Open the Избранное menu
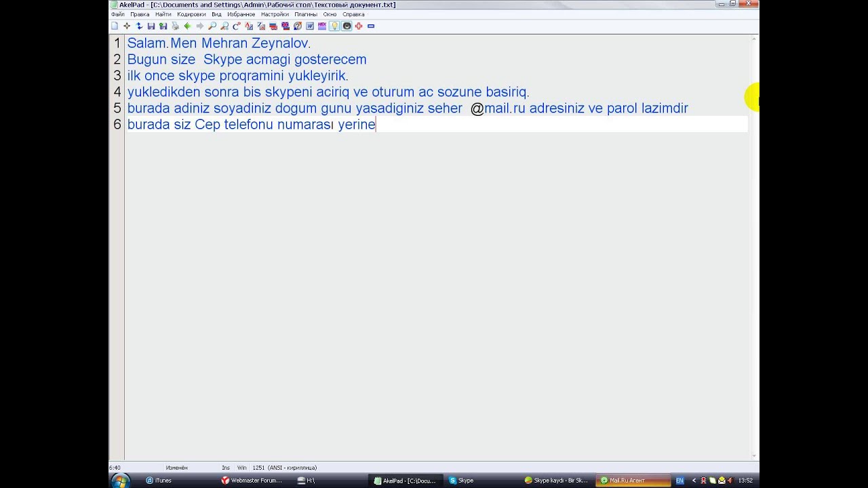 tap(241, 14)
